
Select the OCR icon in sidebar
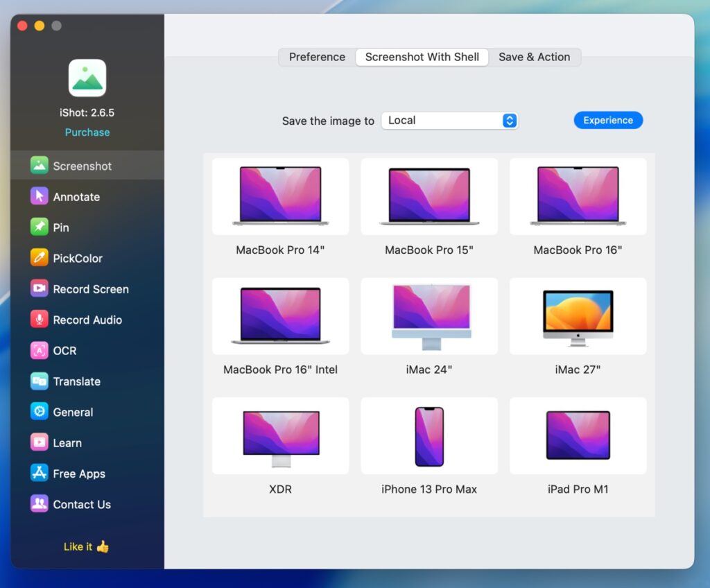coord(40,350)
